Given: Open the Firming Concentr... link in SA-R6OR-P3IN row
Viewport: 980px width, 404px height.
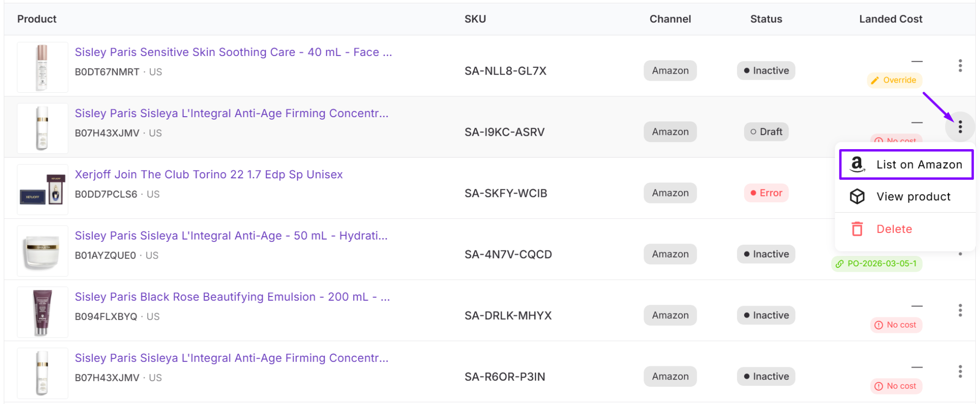Looking at the screenshot, I should [x=232, y=358].
